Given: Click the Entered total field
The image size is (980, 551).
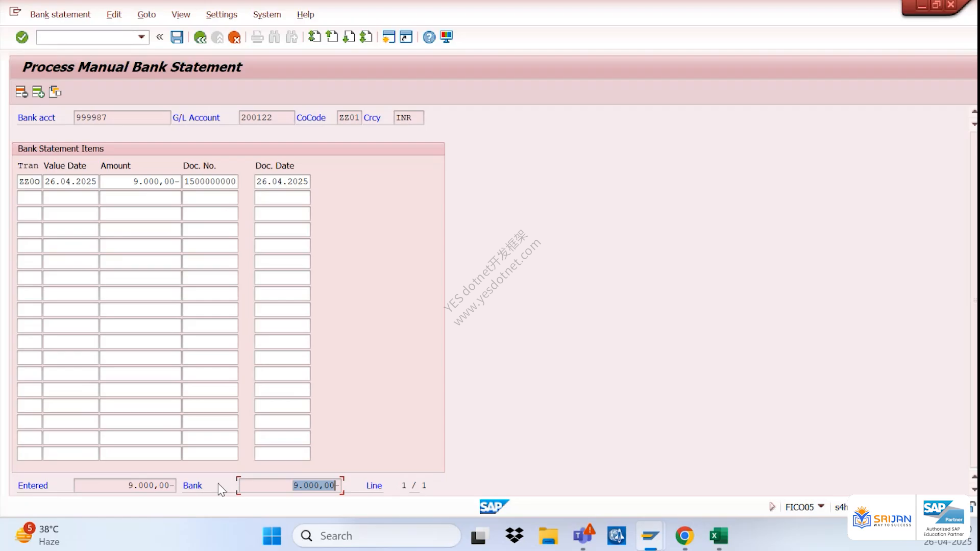Looking at the screenshot, I should coord(125,485).
